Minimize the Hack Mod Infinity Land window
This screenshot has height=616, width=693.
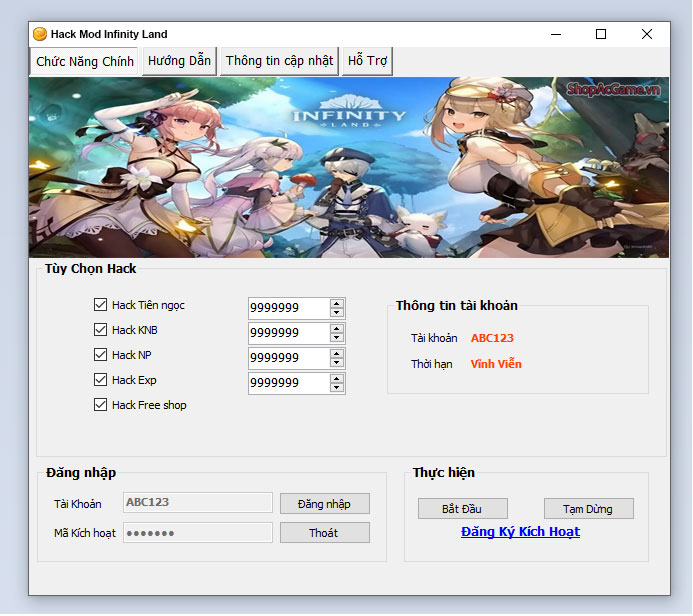(556, 34)
